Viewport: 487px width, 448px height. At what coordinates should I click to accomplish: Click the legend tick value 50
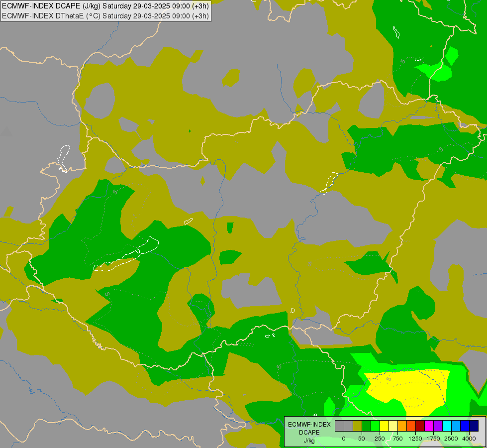pos(362,439)
